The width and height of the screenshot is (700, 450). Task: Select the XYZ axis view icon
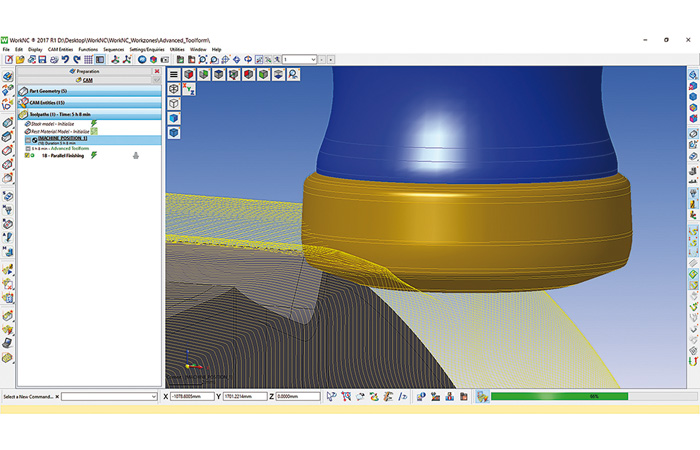pyautogui.click(x=189, y=89)
